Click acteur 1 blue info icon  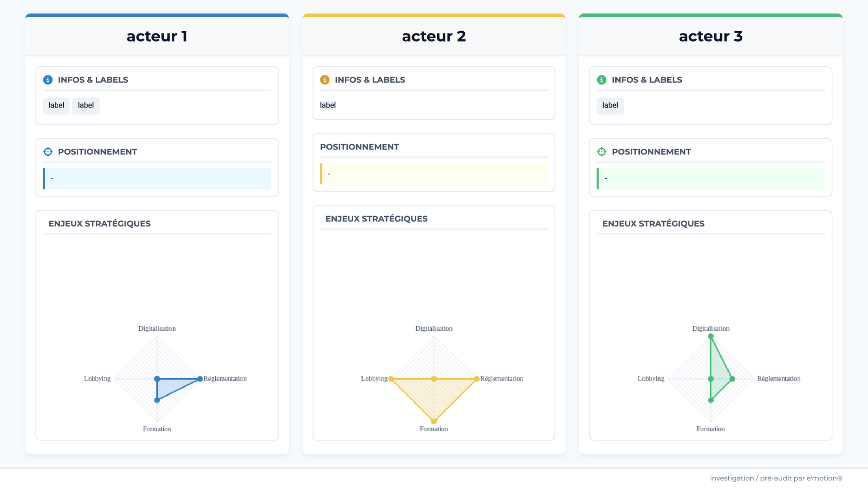point(48,80)
